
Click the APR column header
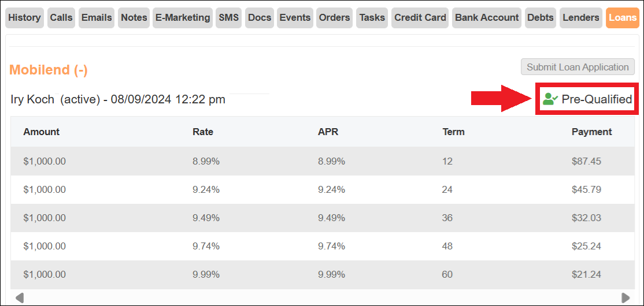click(328, 132)
